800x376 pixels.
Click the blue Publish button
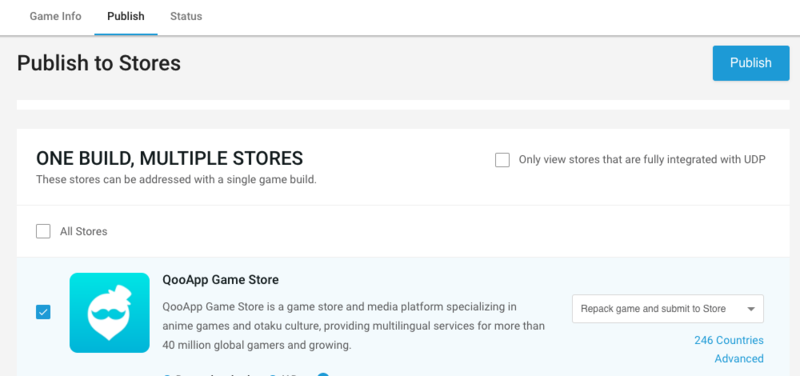point(751,63)
